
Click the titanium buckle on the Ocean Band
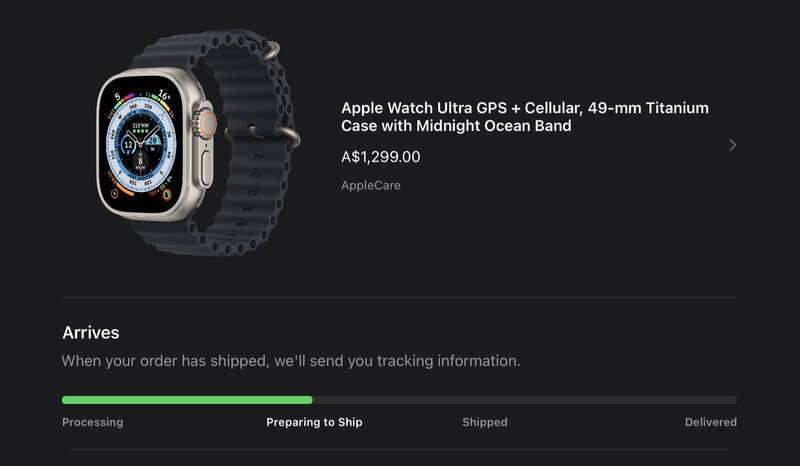pyautogui.click(x=283, y=132)
